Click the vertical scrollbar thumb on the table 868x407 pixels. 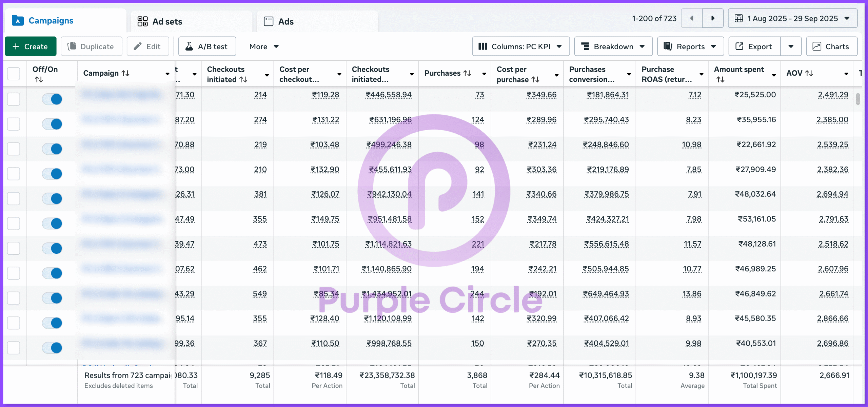click(x=858, y=99)
